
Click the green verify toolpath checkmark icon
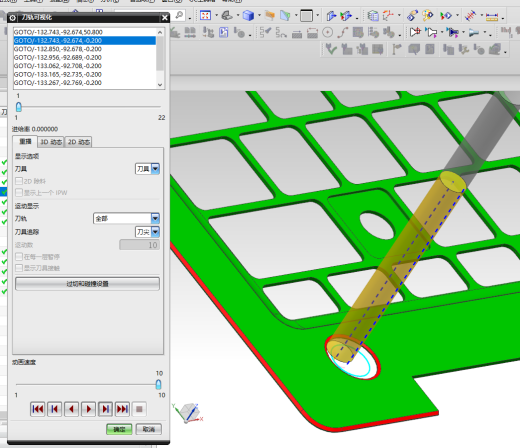coord(331,49)
